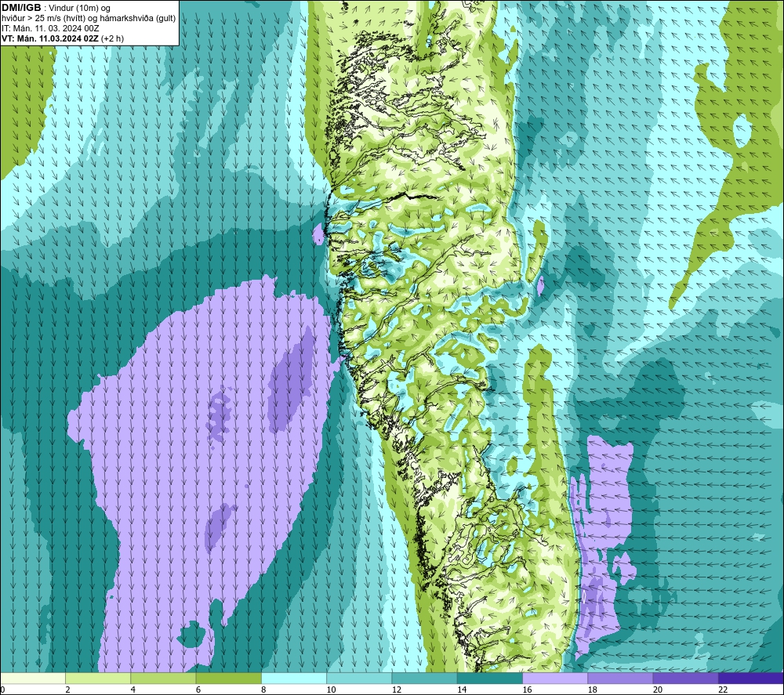
Task: Click the violet 20–22 m/s legend swatch
Action: coord(685,678)
